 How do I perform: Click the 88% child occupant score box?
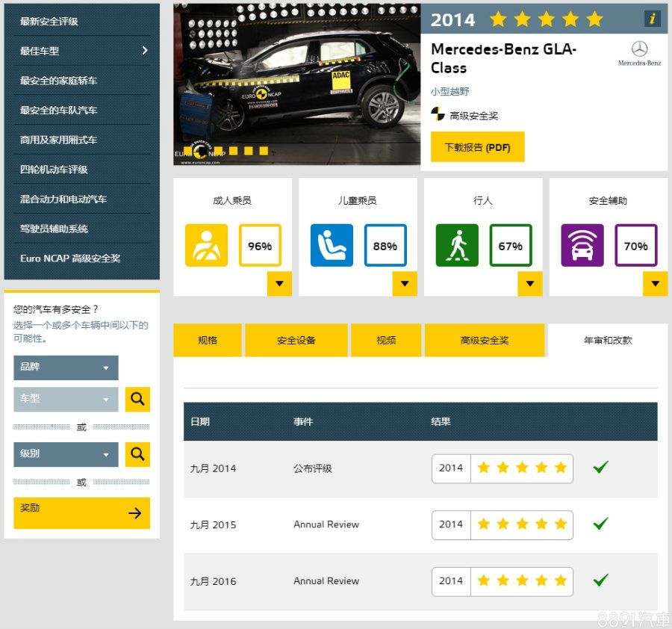[385, 245]
